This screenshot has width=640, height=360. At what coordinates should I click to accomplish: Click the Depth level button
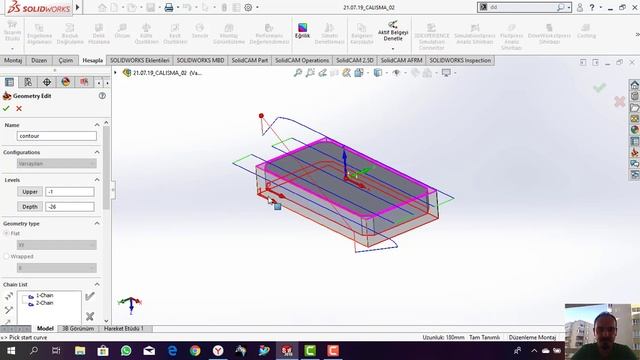point(30,207)
